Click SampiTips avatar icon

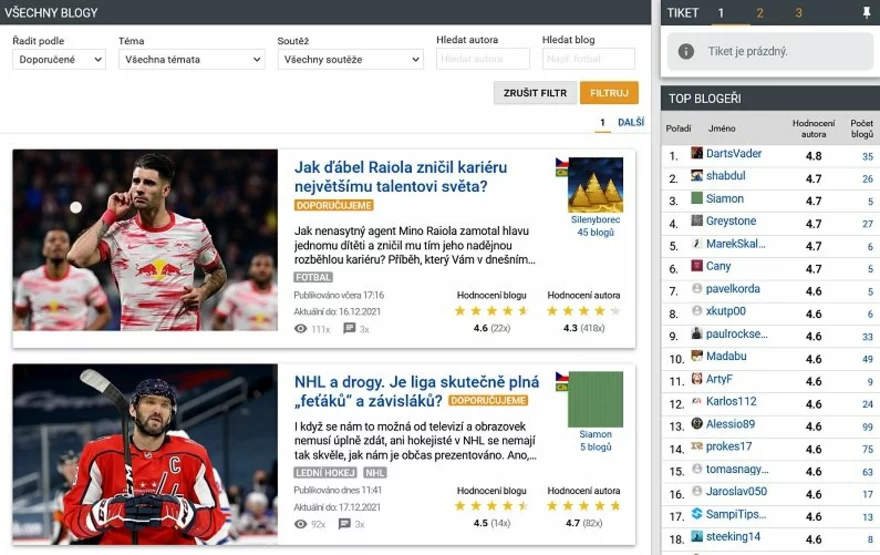click(x=696, y=513)
